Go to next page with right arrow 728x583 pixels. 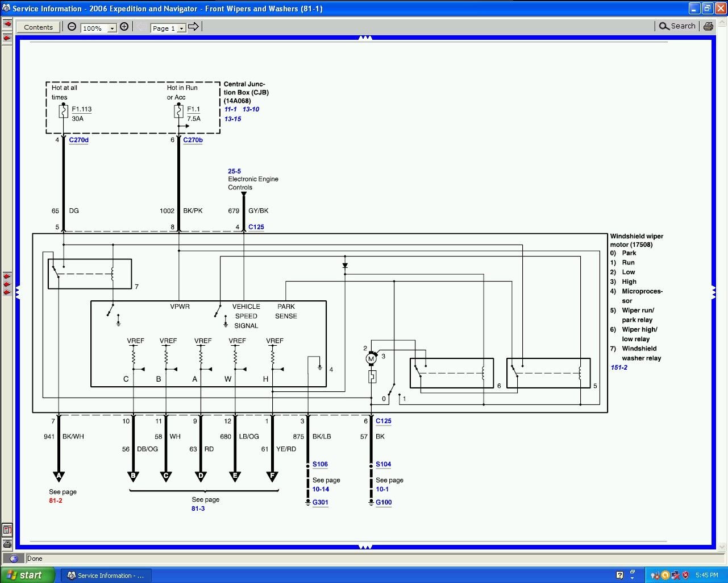click(x=193, y=27)
